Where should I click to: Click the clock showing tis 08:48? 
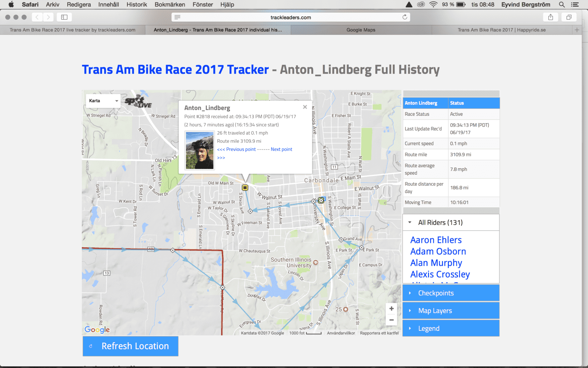(x=483, y=4)
